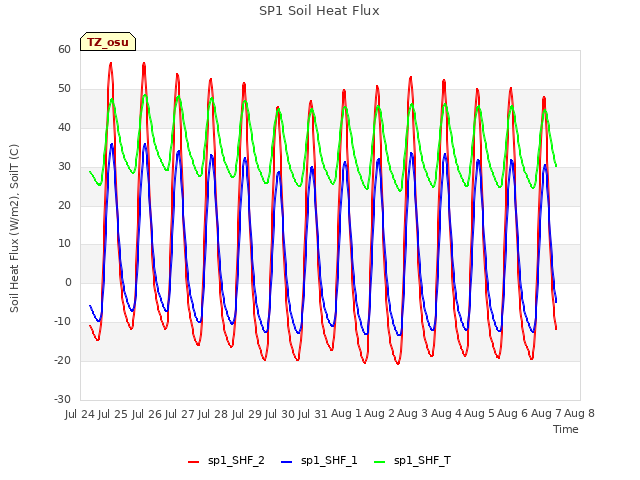This screenshot has width=640, height=480.
Task: Click the Jul 31 x-axis tick label
Action: pos(313,414)
